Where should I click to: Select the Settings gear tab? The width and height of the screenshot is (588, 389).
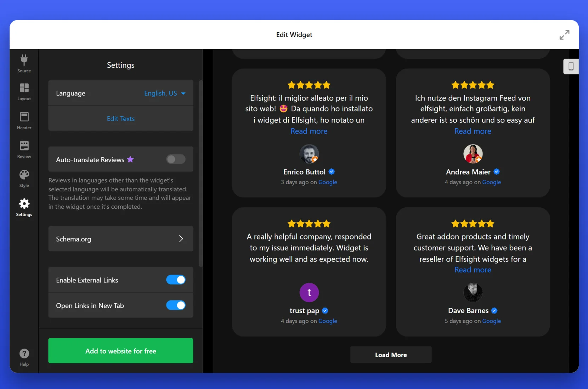24,208
